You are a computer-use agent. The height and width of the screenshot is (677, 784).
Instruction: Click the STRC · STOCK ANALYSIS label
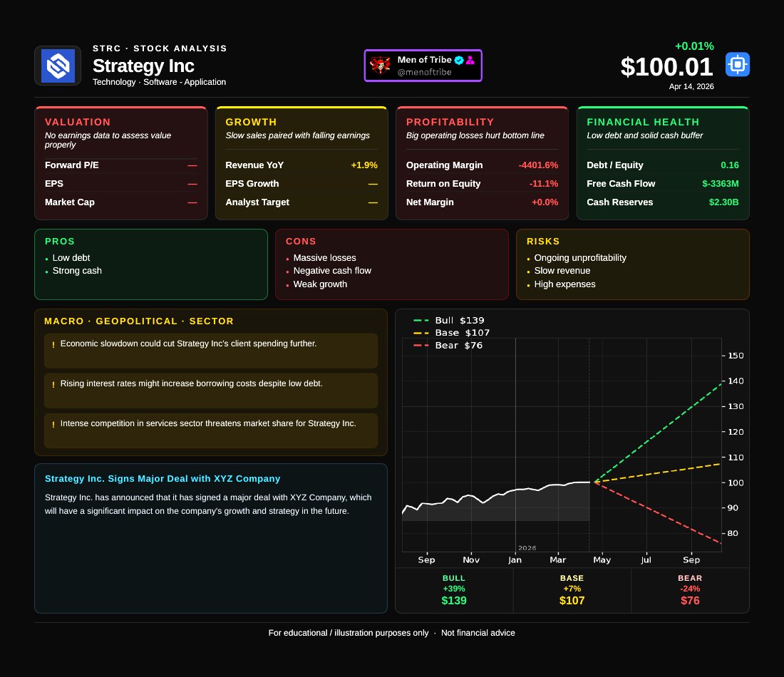(x=160, y=48)
